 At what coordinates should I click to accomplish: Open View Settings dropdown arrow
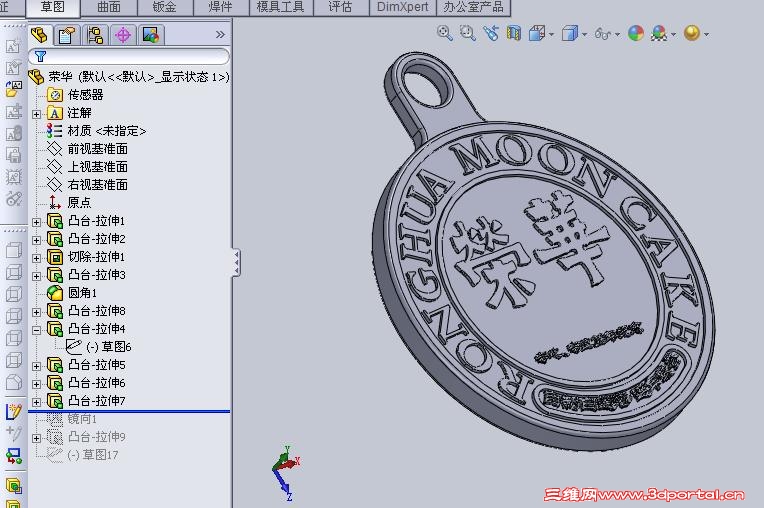(x=706, y=35)
